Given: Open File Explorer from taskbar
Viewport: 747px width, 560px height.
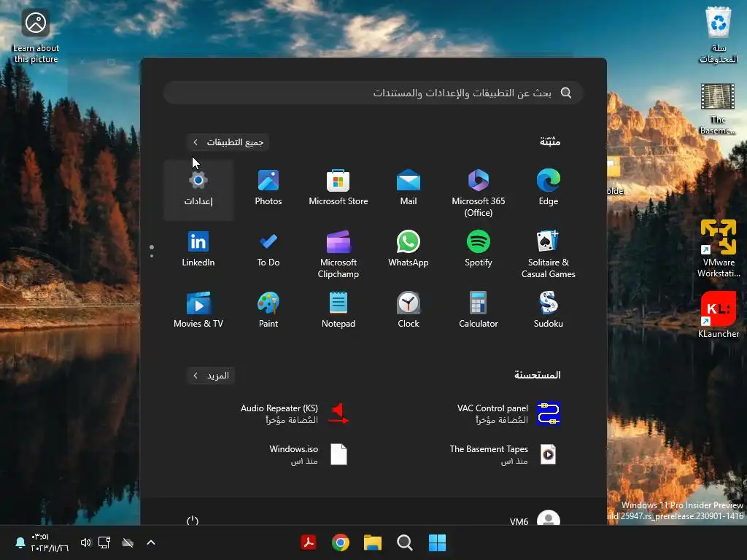Looking at the screenshot, I should [x=373, y=542].
